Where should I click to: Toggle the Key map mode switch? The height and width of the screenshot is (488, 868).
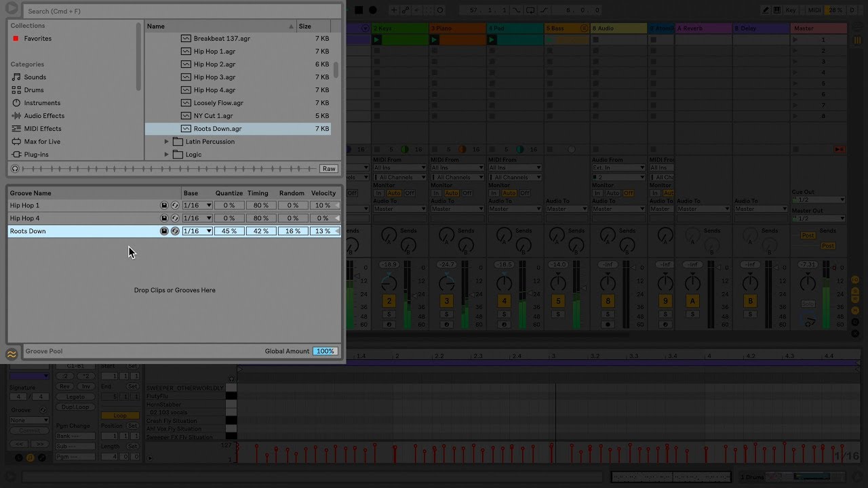[791, 10]
